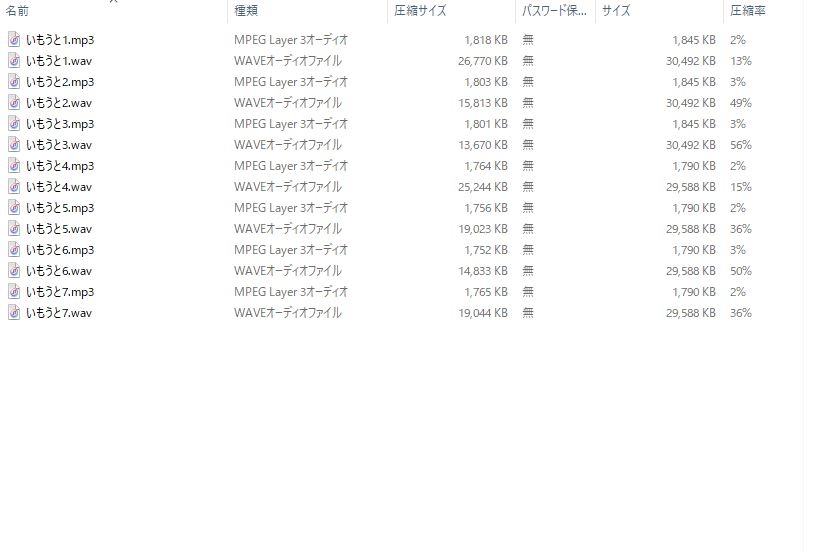Select the file name いもうと7.mp3
Viewport: 838px width, 552px height.
tap(60, 292)
